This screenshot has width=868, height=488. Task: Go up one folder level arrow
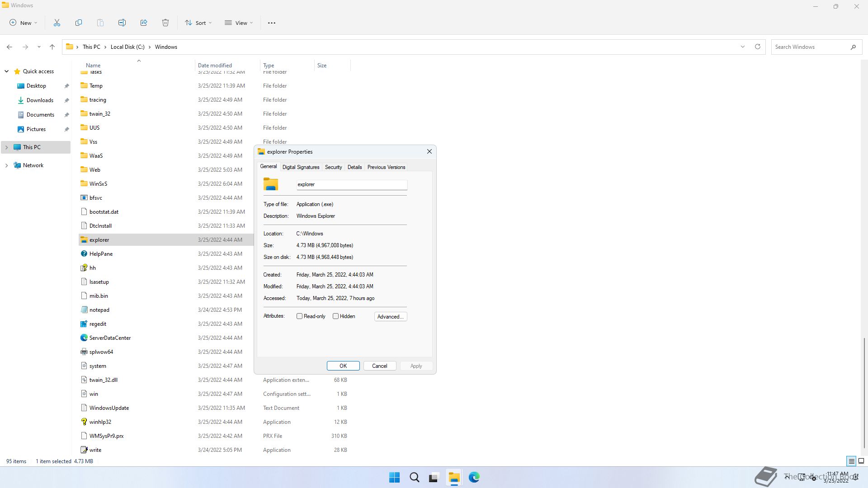pos(52,47)
